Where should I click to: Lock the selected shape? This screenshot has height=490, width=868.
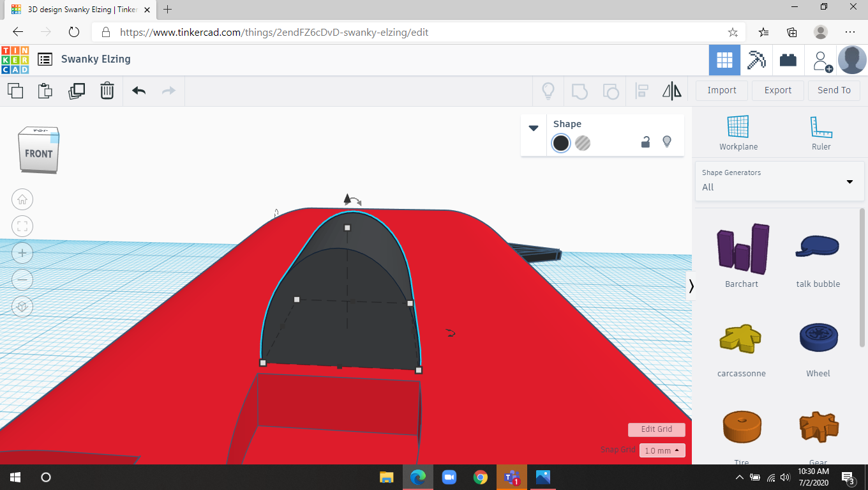pos(645,142)
